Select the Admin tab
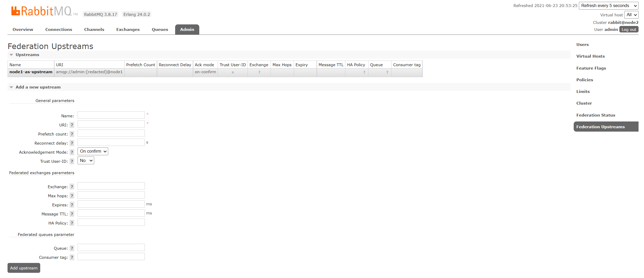 point(187,30)
